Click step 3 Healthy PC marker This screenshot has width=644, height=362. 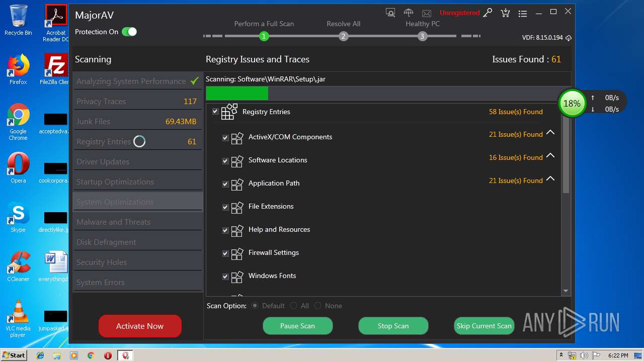click(422, 36)
